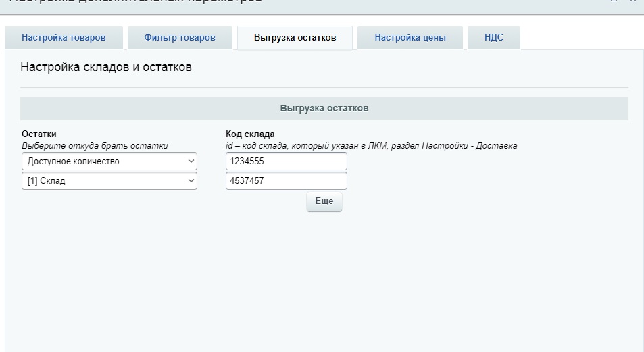Open the Доступное количество dropdown
The image size is (644, 352).
click(x=109, y=161)
